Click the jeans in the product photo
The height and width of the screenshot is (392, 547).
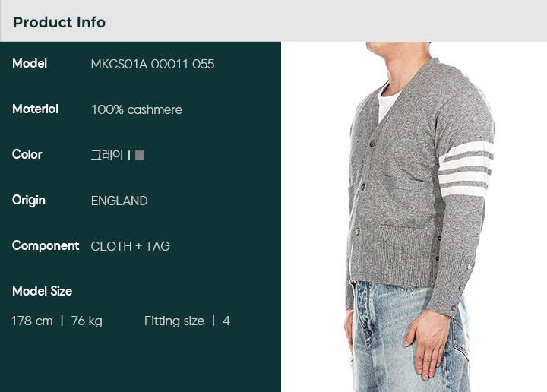click(410, 337)
